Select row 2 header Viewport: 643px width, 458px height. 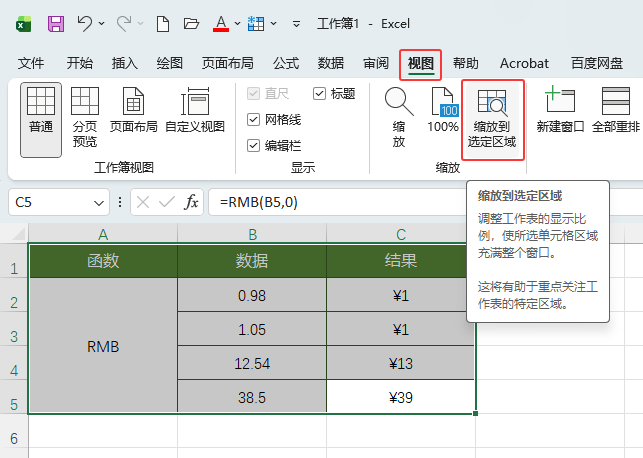tap(14, 295)
